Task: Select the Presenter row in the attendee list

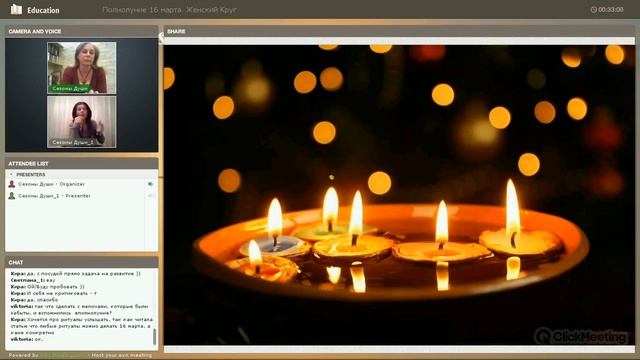Action: click(x=82, y=196)
